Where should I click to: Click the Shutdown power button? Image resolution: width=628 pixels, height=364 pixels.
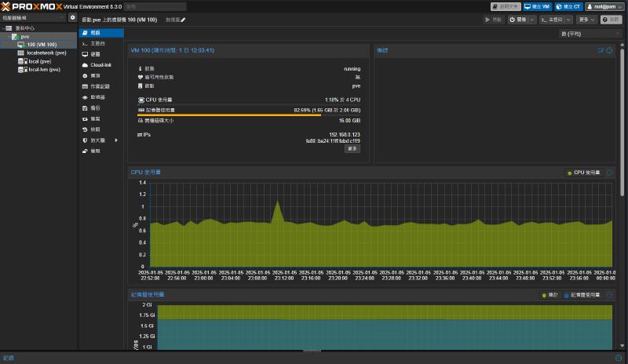coord(518,20)
